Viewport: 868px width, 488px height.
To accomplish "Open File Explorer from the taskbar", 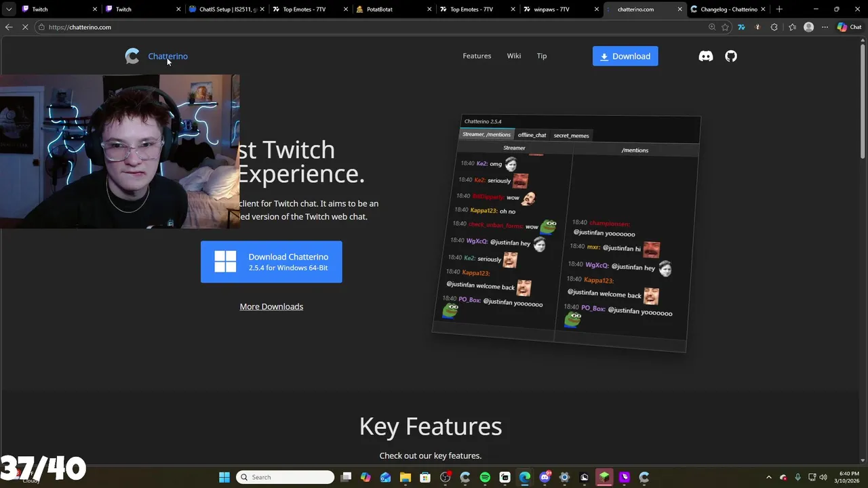I will pyautogui.click(x=406, y=477).
